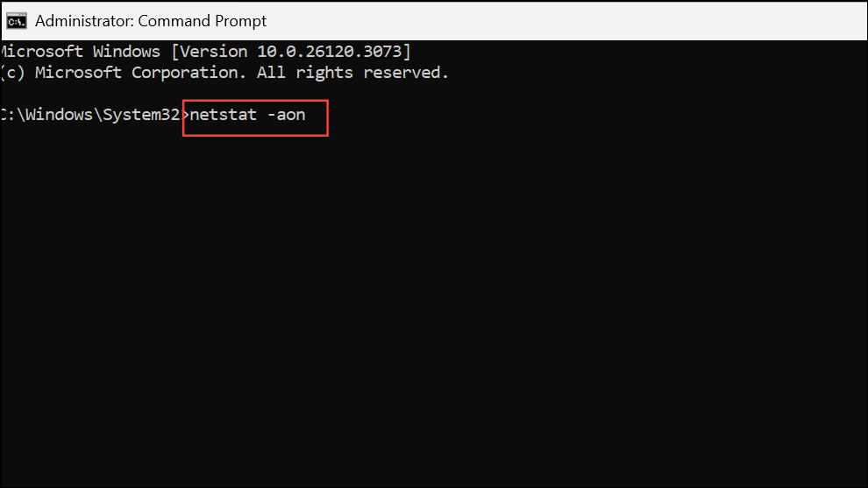The width and height of the screenshot is (868, 488).
Task: Click the empty title bar area beside the title
Action: [x=565, y=21]
